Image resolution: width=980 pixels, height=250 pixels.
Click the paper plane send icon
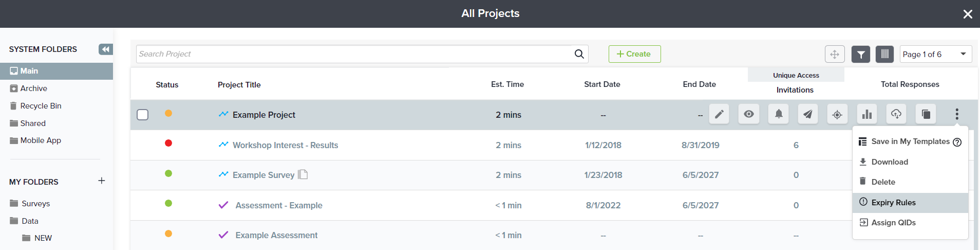tap(808, 114)
